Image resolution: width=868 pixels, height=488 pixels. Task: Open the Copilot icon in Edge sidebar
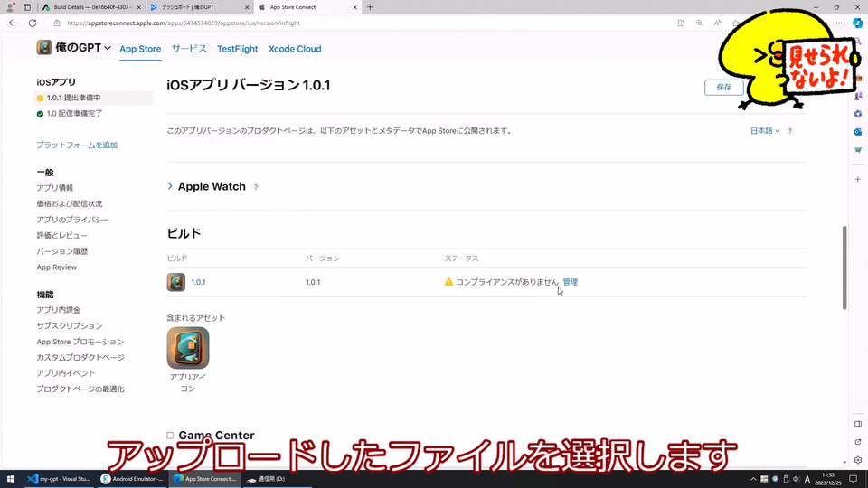tap(857, 23)
